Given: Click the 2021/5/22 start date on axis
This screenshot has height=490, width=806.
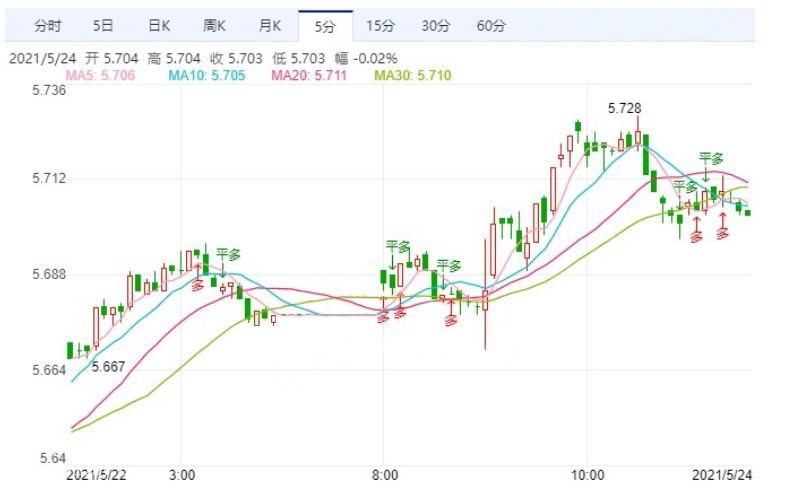Looking at the screenshot, I should click(96, 474).
